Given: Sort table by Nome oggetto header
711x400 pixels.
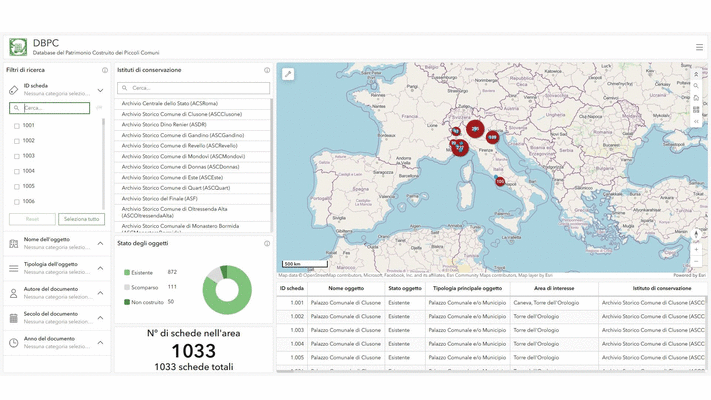Looking at the screenshot, I should (346, 288).
